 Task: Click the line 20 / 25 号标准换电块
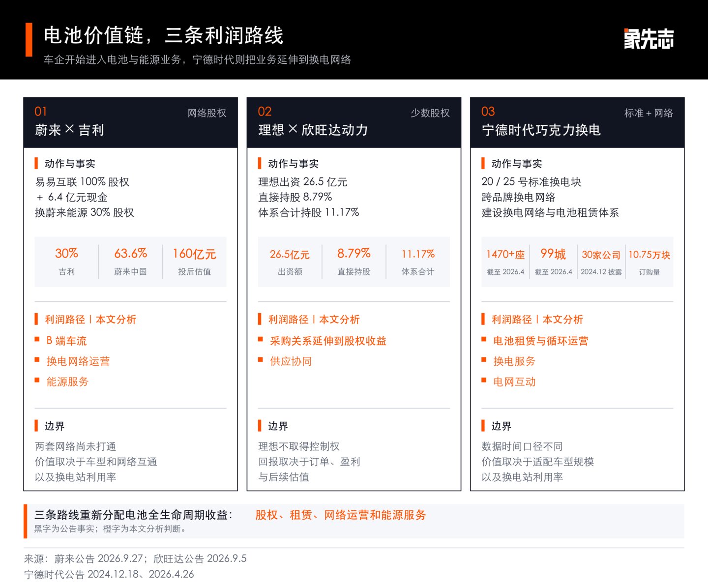coord(531,182)
